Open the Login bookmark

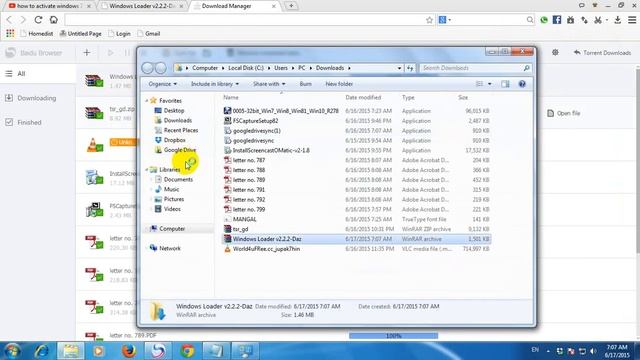(120, 33)
